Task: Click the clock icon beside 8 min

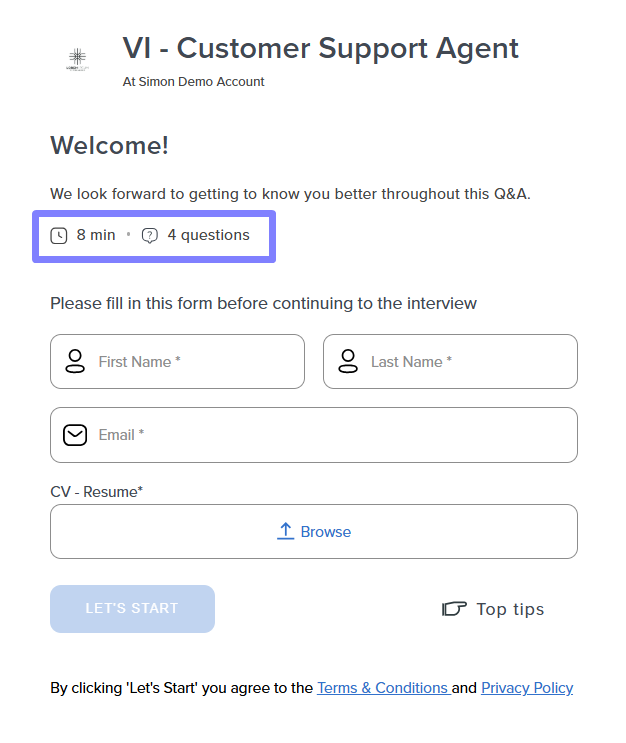Action: click(x=59, y=236)
